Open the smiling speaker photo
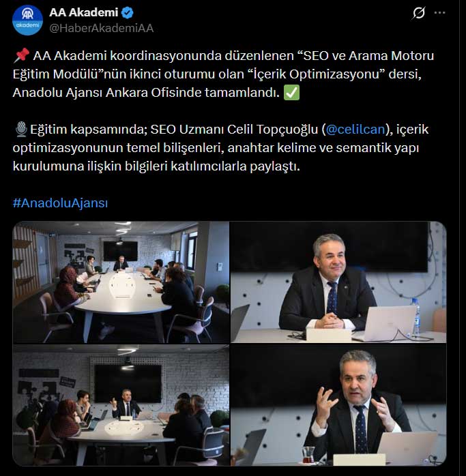The width and height of the screenshot is (466, 476). click(x=338, y=282)
